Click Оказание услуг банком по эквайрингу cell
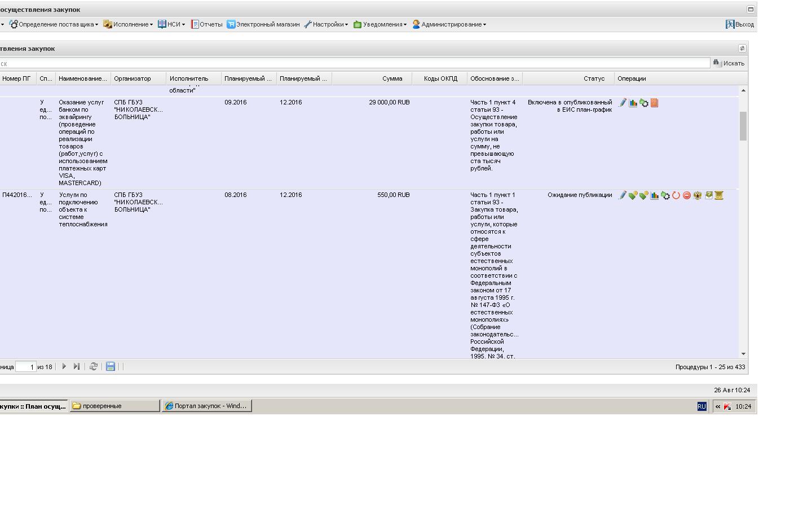 point(83,143)
